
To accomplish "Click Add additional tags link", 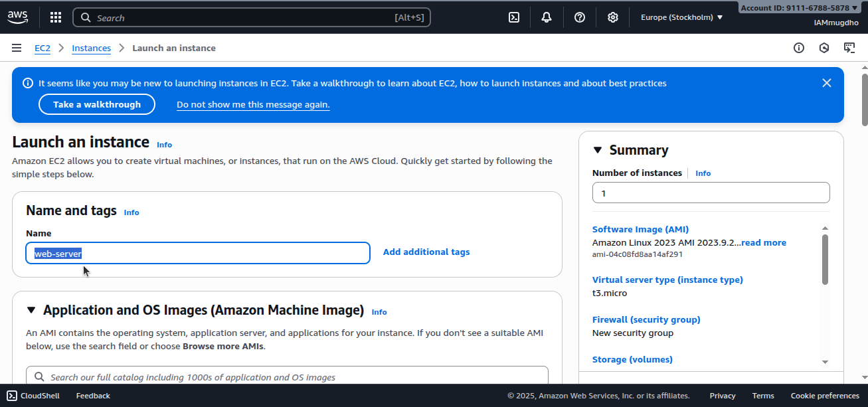I will tap(426, 252).
